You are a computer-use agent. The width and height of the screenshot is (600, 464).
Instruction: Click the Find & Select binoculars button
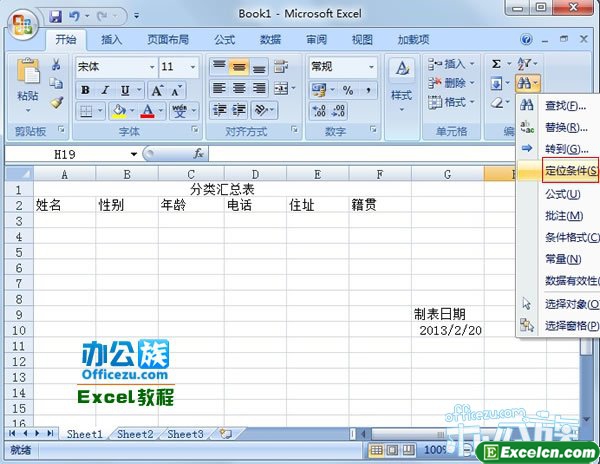[x=528, y=83]
